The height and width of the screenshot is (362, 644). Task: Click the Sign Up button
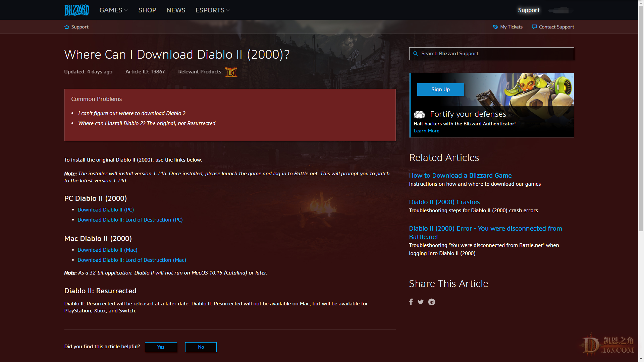point(440,89)
